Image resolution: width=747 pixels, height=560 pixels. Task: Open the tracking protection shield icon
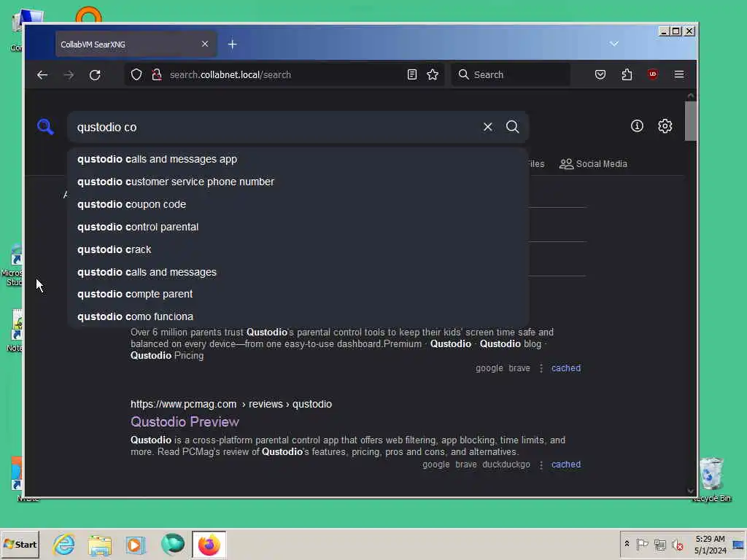(x=136, y=75)
